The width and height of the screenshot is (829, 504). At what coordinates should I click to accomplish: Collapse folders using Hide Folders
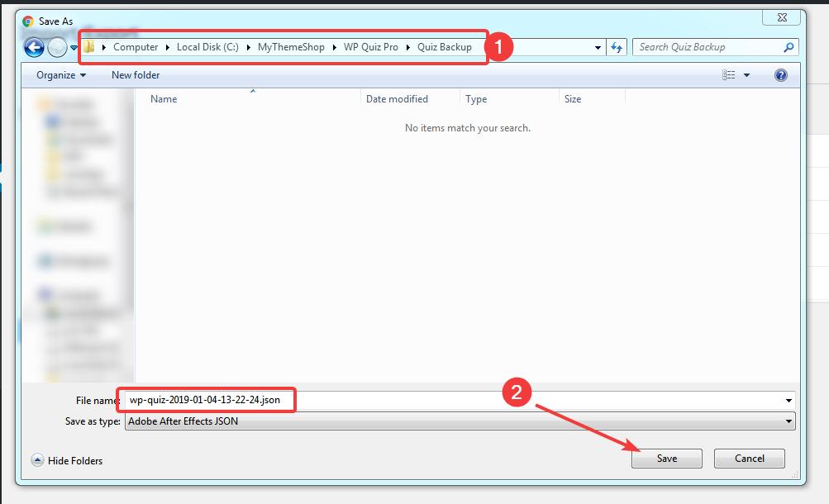click(66, 460)
